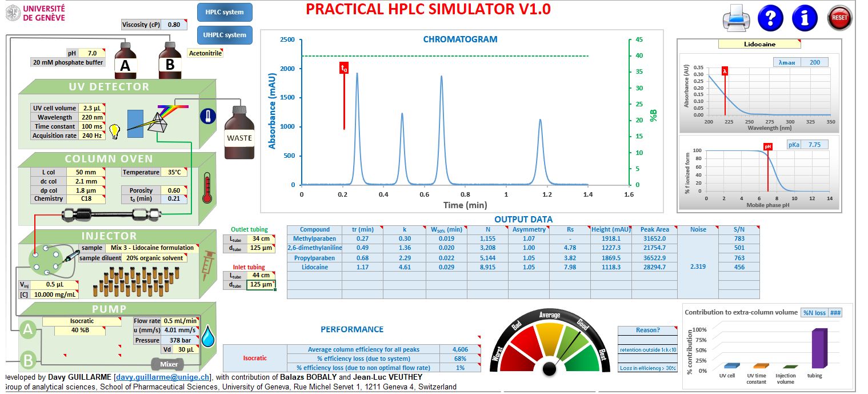Click the printer icon

(736, 18)
